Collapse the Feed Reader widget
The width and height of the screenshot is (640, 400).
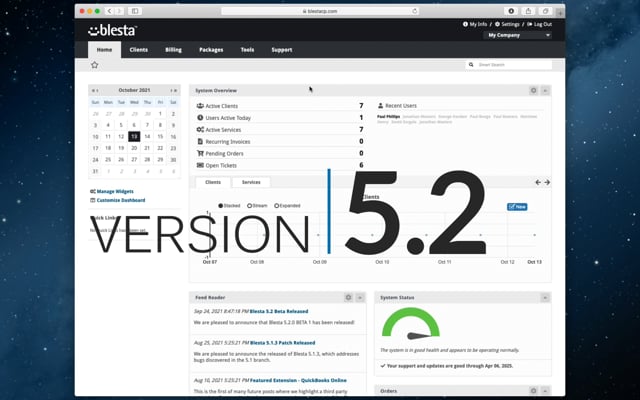click(360, 298)
